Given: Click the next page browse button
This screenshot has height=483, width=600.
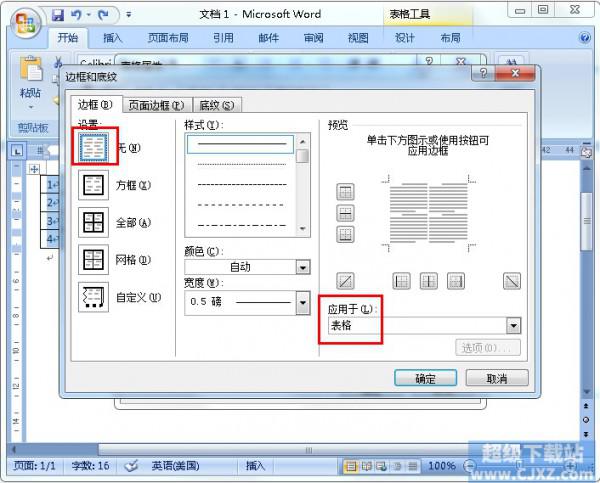Looking at the screenshot, I should [586, 434].
